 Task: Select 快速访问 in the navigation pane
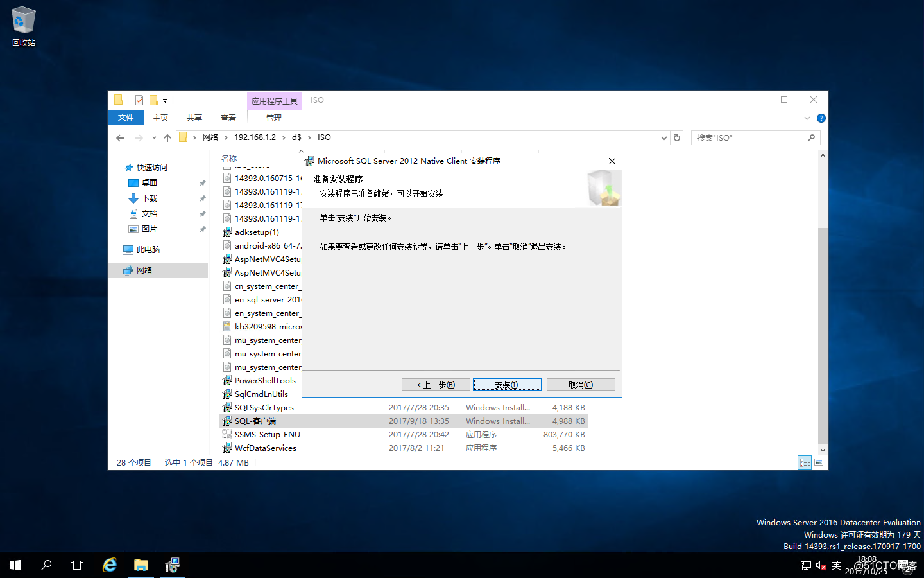[x=151, y=168]
